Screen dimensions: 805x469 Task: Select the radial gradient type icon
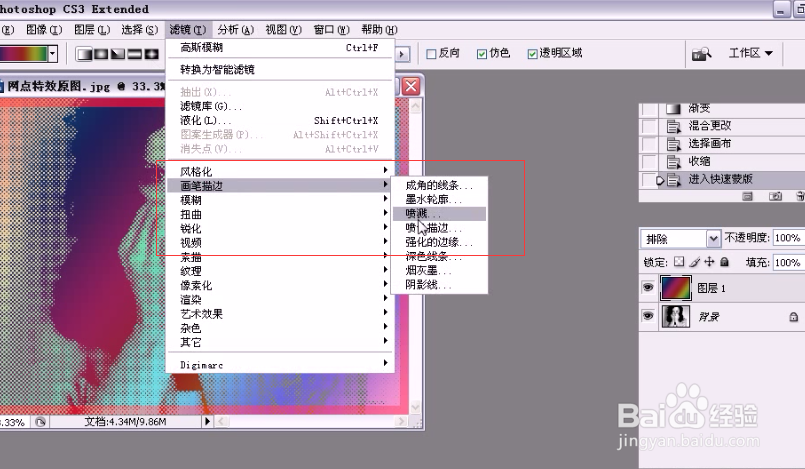101,53
